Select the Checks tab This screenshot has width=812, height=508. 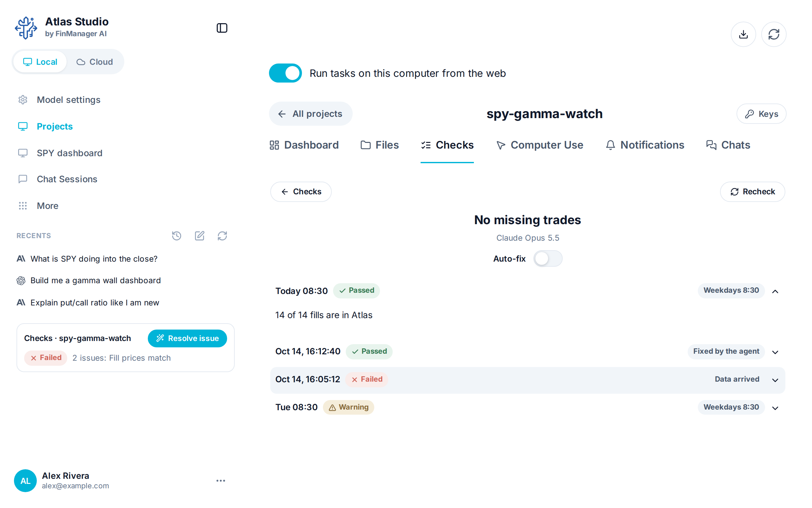[447, 145]
